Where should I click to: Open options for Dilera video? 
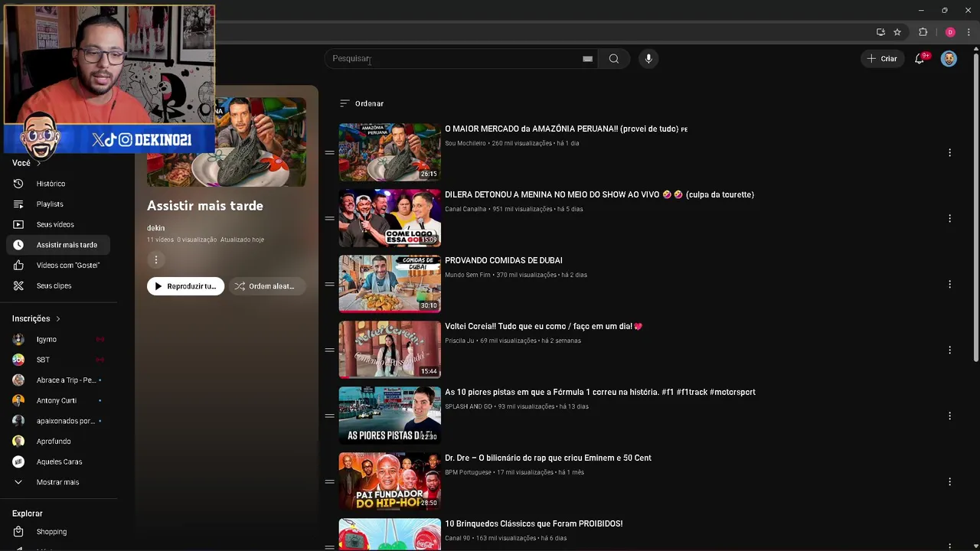pyautogui.click(x=949, y=218)
